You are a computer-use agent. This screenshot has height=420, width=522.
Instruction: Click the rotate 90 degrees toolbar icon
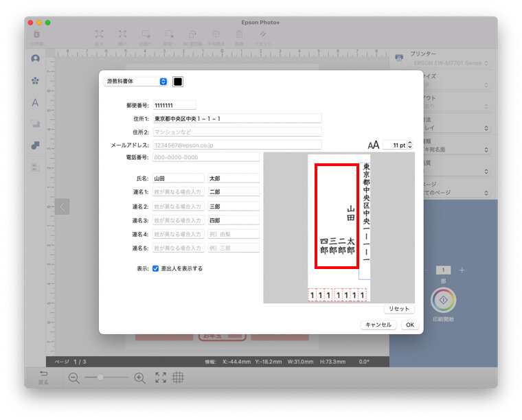192,34
